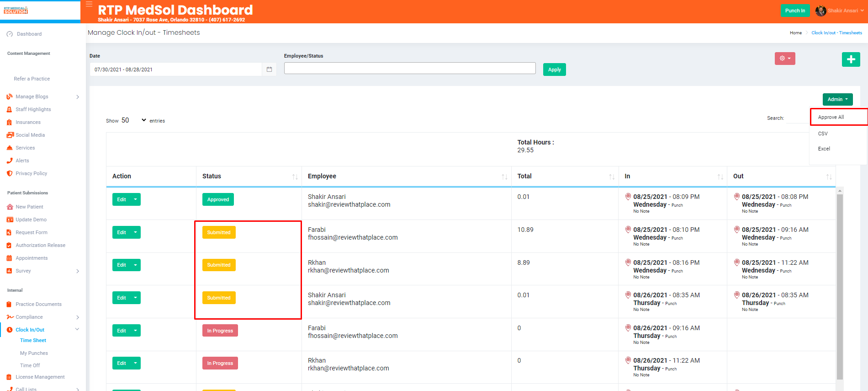Click the Alerts megaphone icon
Viewport: 868px width, 391px height.
10,161
